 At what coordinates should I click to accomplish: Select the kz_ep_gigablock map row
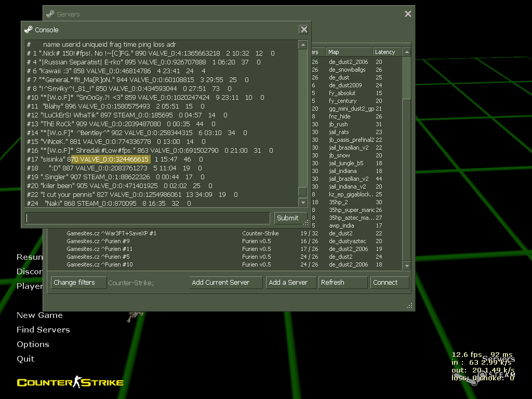coord(356,195)
